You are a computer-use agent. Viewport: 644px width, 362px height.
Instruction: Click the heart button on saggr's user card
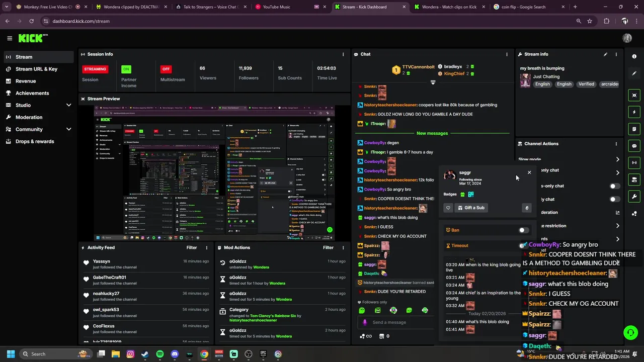pos(448,208)
